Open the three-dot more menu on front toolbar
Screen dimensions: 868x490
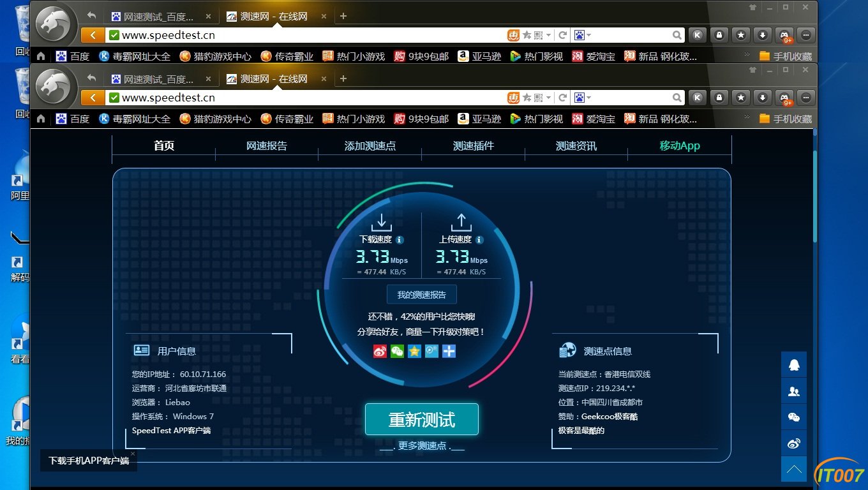pos(807,98)
